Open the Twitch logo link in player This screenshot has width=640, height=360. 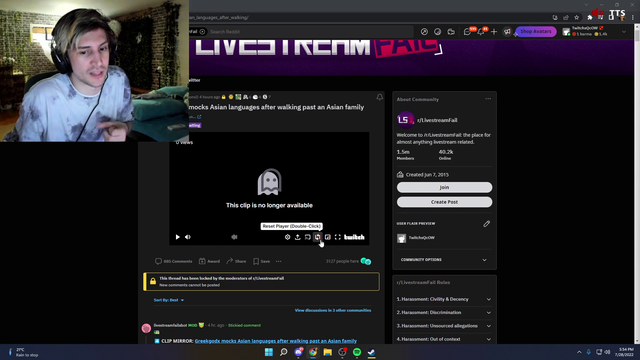[354, 237]
